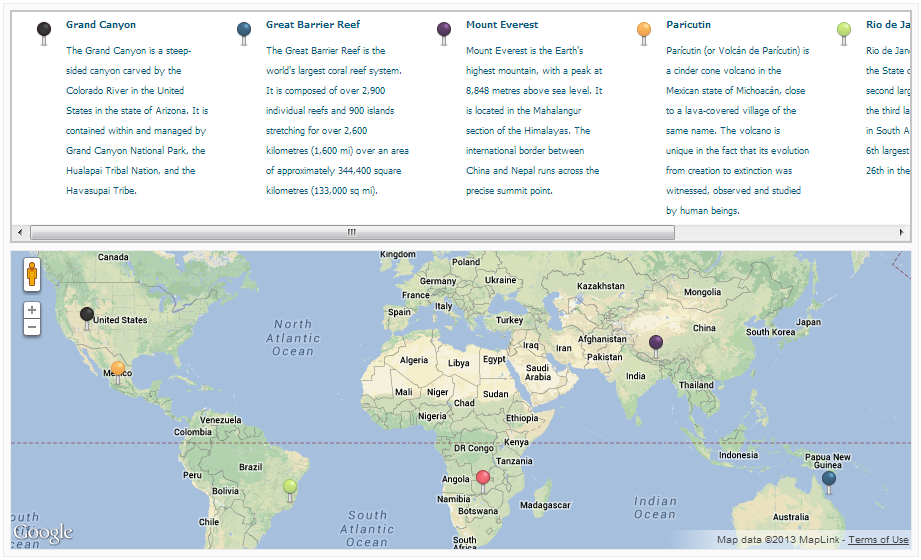Click the 'Venezuela' map label

[220, 420]
